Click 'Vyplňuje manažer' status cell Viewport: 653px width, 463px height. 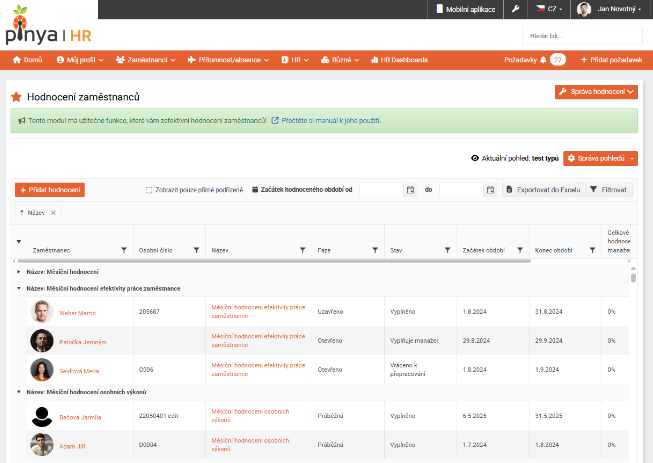click(x=421, y=341)
